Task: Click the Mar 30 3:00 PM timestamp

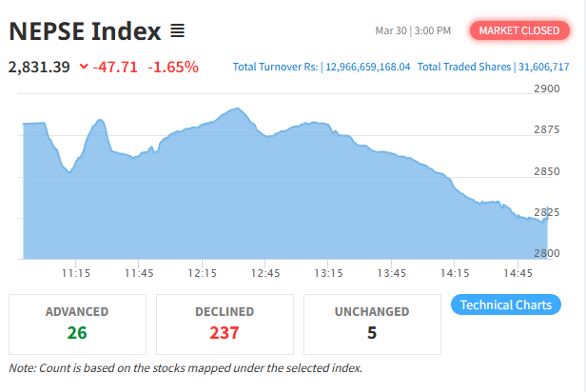Action: [x=413, y=31]
